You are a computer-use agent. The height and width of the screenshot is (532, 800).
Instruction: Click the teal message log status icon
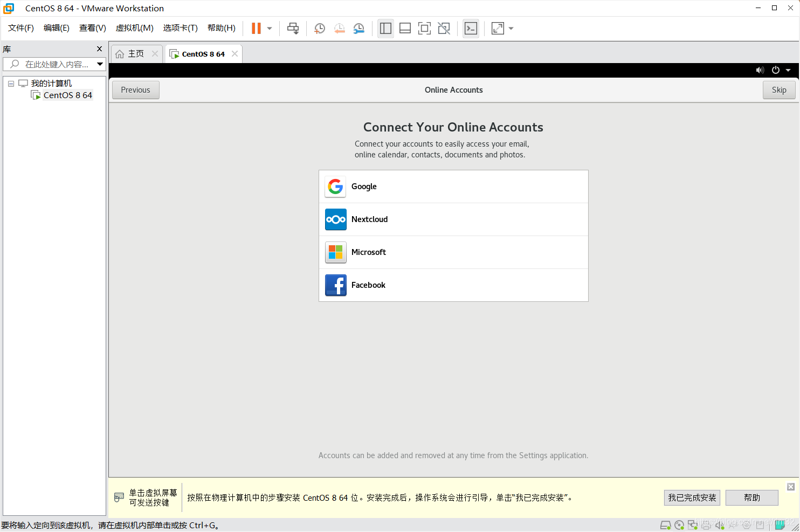[780, 525]
